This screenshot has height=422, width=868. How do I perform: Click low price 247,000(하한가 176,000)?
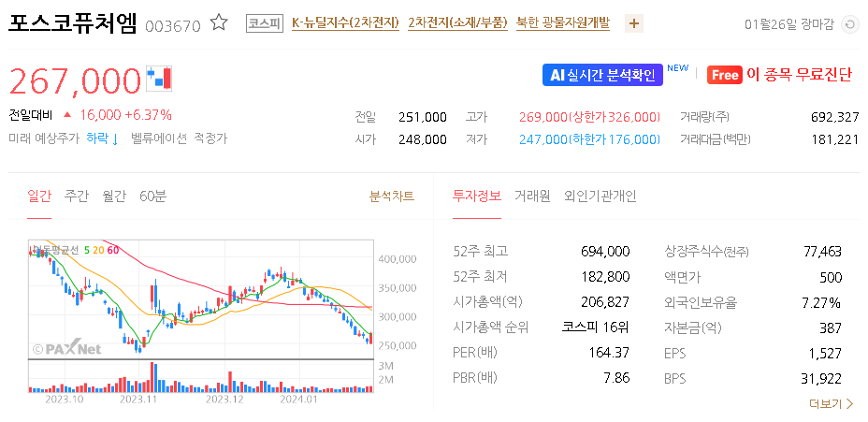[x=589, y=139]
